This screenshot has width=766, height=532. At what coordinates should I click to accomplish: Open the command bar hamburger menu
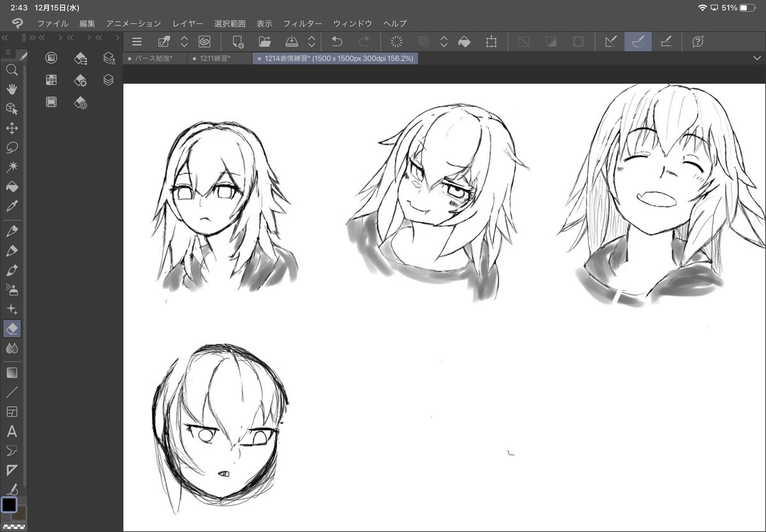click(137, 42)
